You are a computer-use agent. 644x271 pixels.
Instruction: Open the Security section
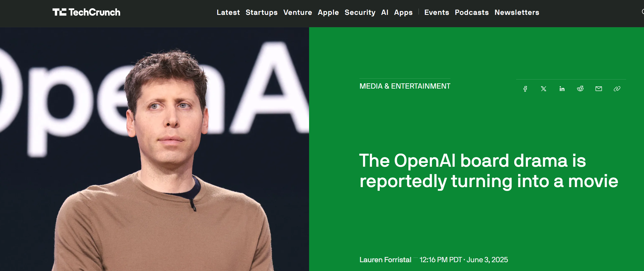(360, 13)
